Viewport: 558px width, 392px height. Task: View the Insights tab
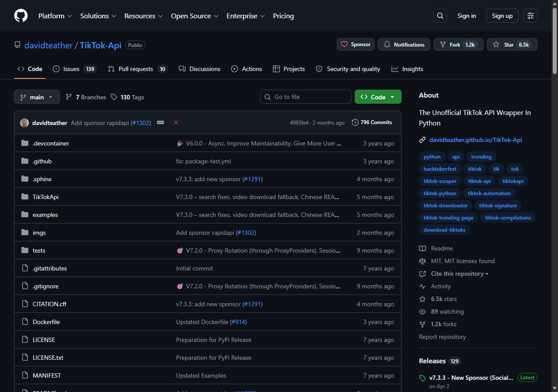(407, 69)
